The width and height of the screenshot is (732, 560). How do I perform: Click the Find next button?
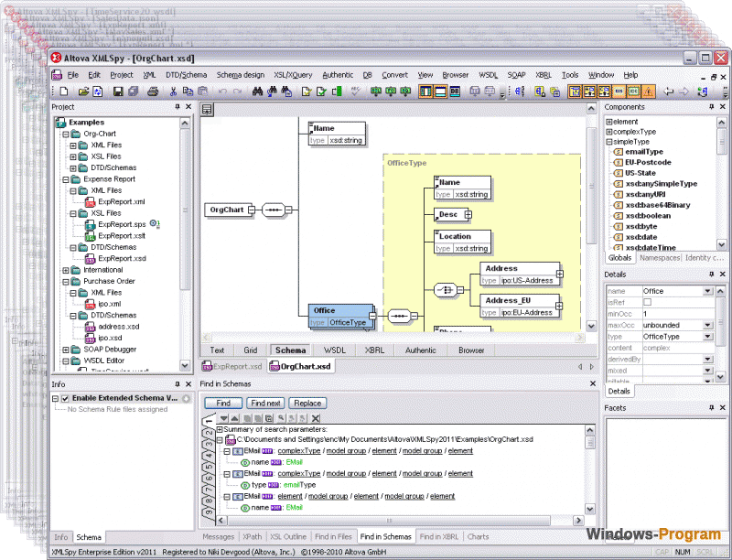(265, 404)
